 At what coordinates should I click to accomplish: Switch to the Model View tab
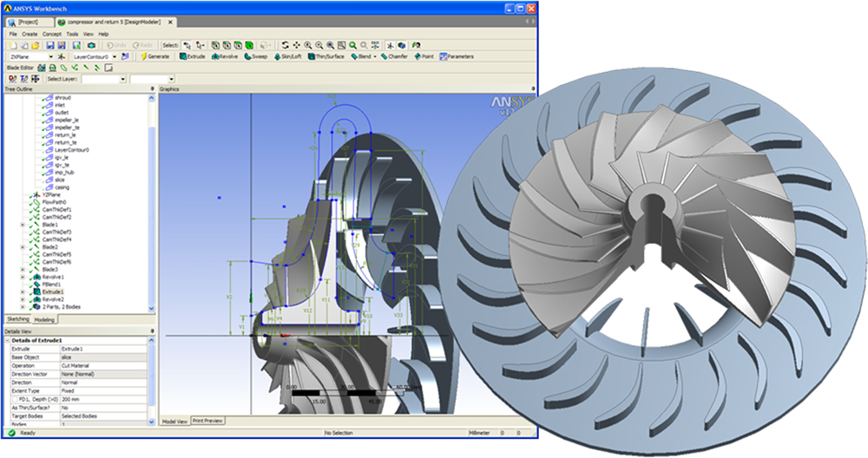(175, 422)
